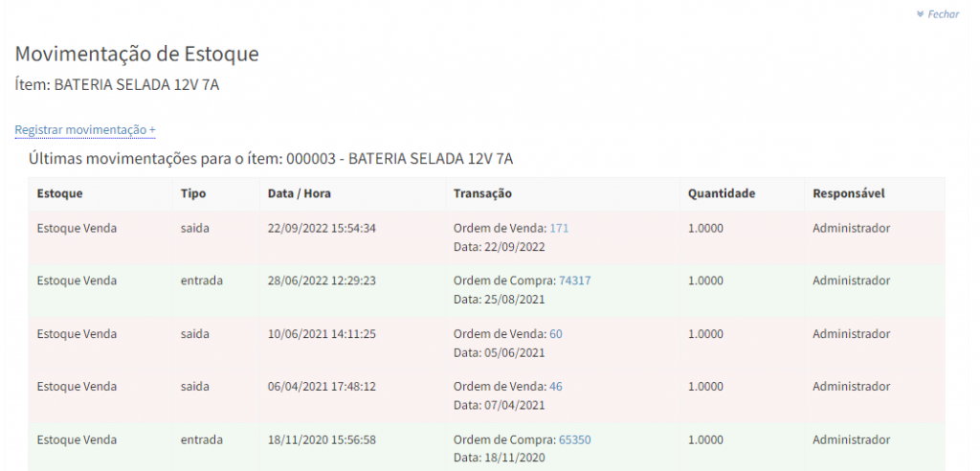
Task: Click the Fechar collapse chevron icon
Action: (920, 14)
